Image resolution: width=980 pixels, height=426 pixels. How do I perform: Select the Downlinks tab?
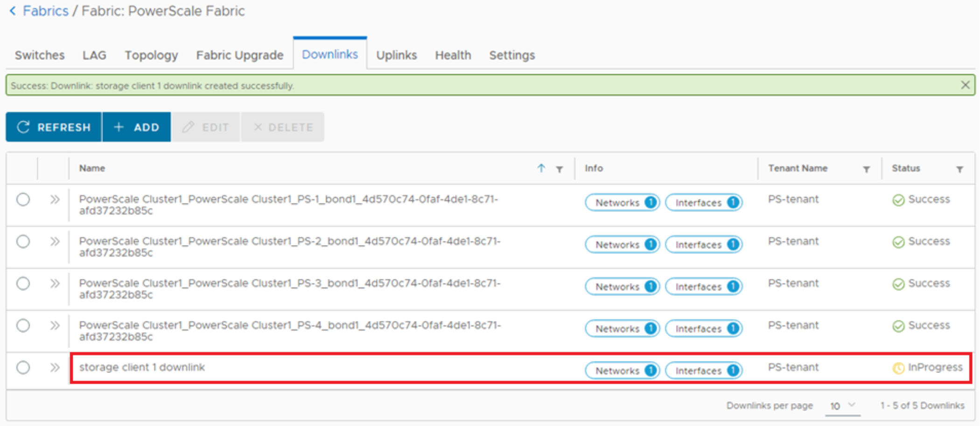pos(330,54)
